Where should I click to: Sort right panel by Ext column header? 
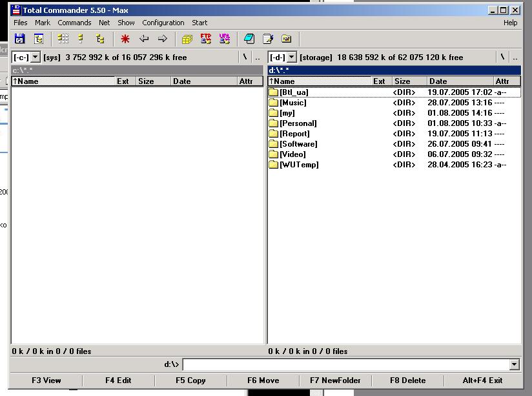382,81
